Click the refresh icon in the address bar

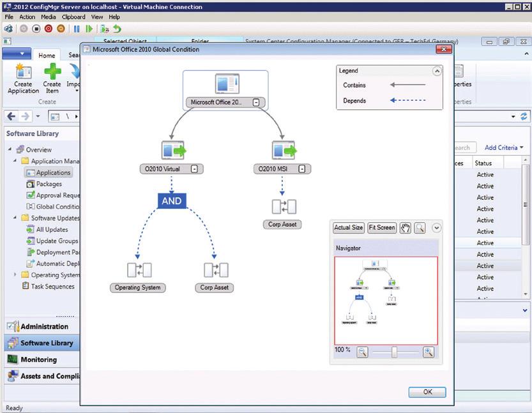click(524, 117)
